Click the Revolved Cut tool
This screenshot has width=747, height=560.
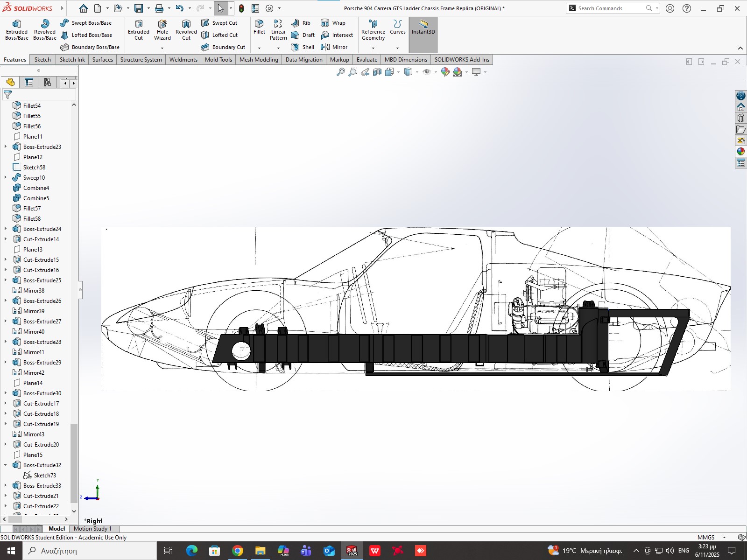coord(186,30)
